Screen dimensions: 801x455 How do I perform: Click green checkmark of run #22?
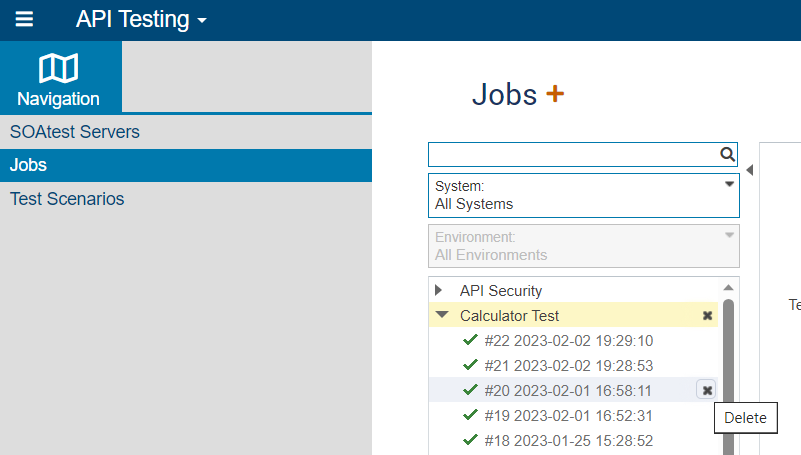(x=470, y=340)
